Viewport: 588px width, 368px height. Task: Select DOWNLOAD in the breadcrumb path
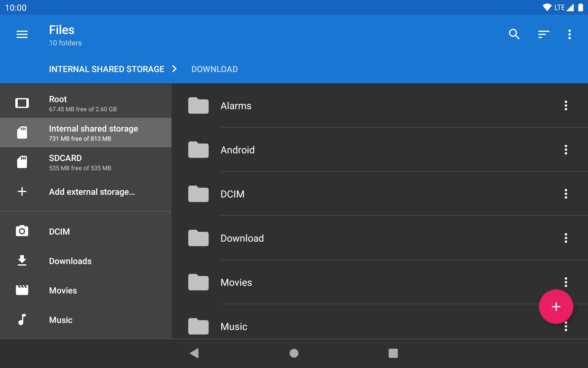click(x=214, y=69)
